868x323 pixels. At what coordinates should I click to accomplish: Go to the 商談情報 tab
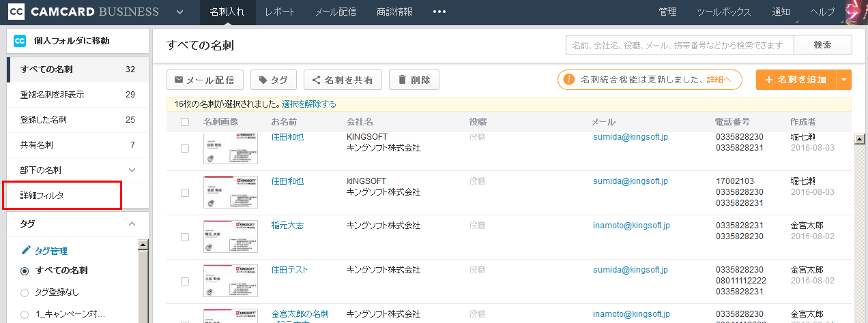click(x=394, y=12)
